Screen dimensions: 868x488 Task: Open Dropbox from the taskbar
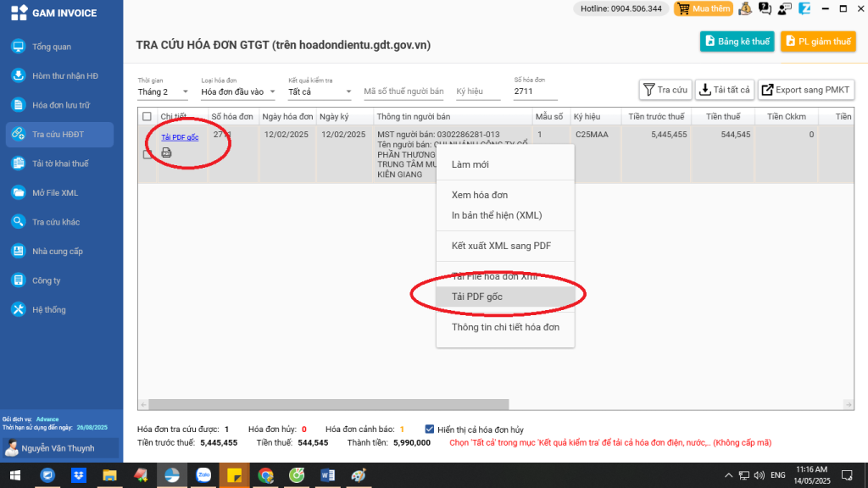coord(79,475)
